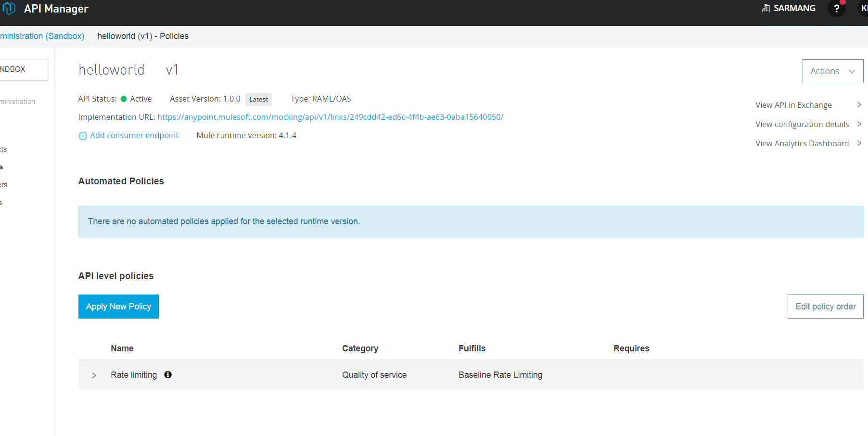The height and width of the screenshot is (436, 868).
Task: Click the Anypoint logo icon
Action: pyautogui.click(x=9, y=8)
